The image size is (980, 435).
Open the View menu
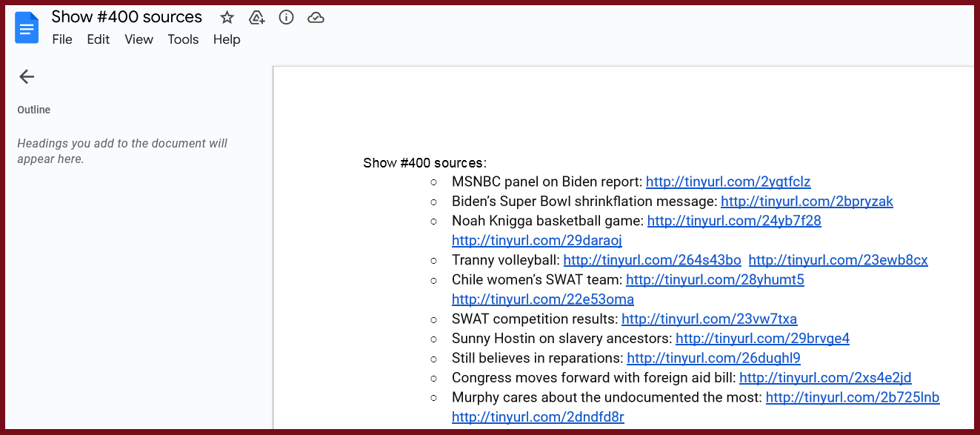(x=139, y=39)
